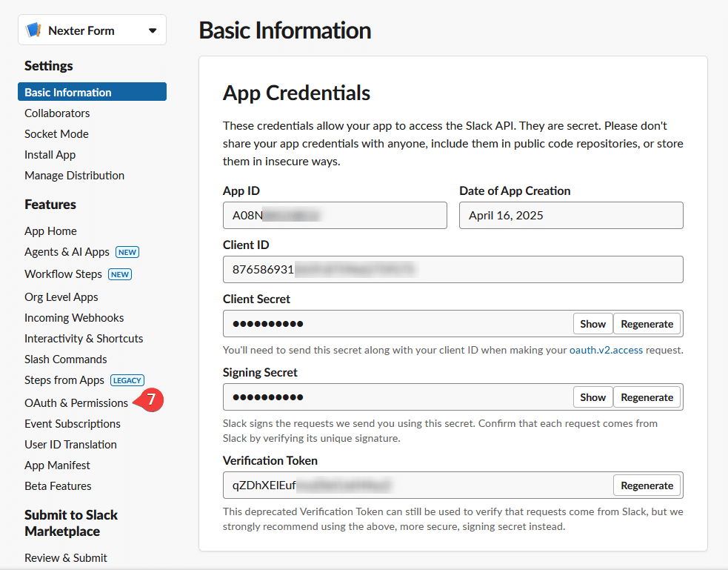Screen dimensions: 728x570
Task: Open Interactivity & Shortcuts settings
Action: [83, 338]
